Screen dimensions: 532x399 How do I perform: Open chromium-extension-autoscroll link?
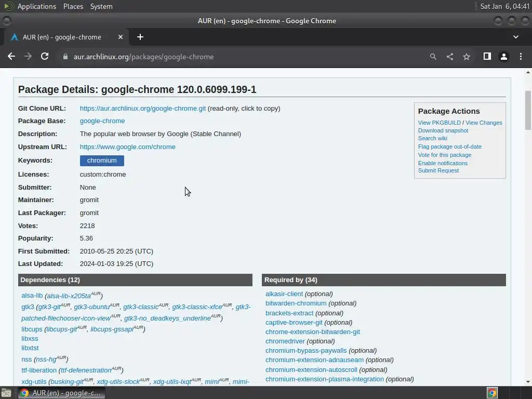(311, 369)
